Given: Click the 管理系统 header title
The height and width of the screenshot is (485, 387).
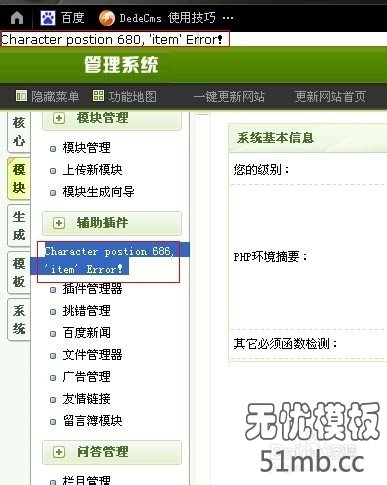Looking at the screenshot, I should [x=121, y=65].
